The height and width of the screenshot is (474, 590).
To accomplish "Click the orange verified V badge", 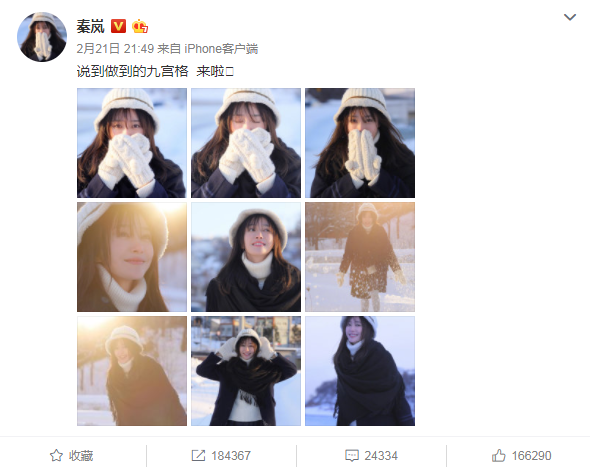I will tap(118, 26).
